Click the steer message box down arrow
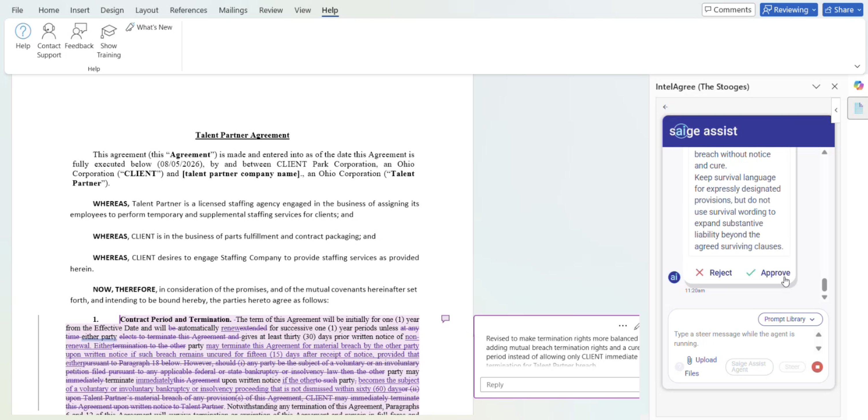The height and width of the screenshot is (420, 868). (x=818, y=349)
